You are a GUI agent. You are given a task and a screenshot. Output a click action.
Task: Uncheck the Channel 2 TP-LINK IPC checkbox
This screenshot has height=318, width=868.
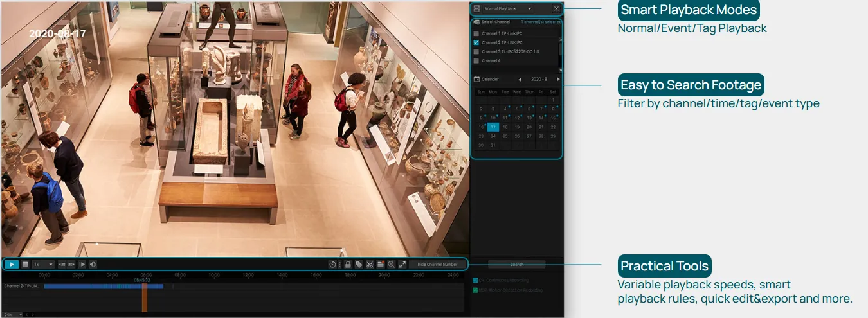476,42
